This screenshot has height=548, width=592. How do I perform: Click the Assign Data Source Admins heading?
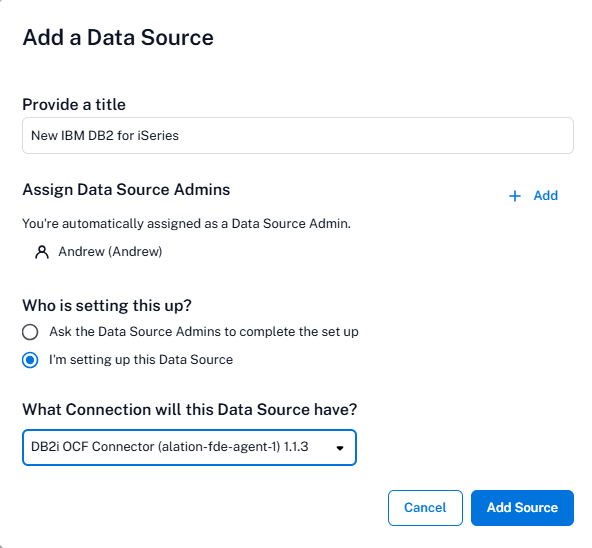point(126,190)
